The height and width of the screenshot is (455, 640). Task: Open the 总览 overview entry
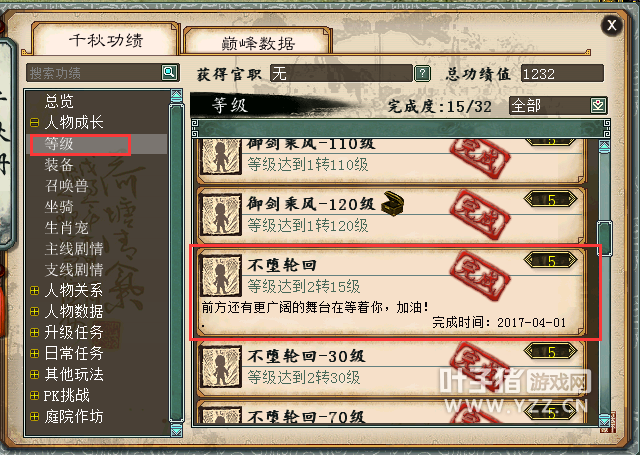pos(59,101)
